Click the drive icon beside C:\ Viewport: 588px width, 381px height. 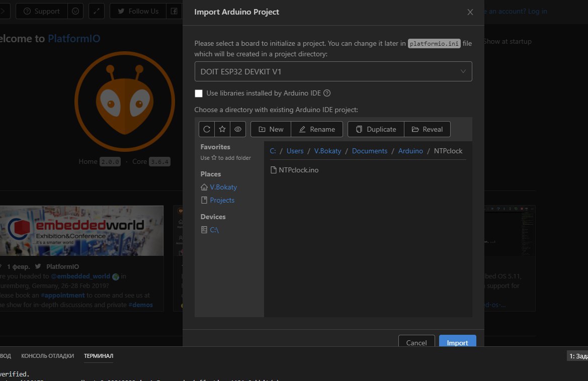tap(204, 230)
